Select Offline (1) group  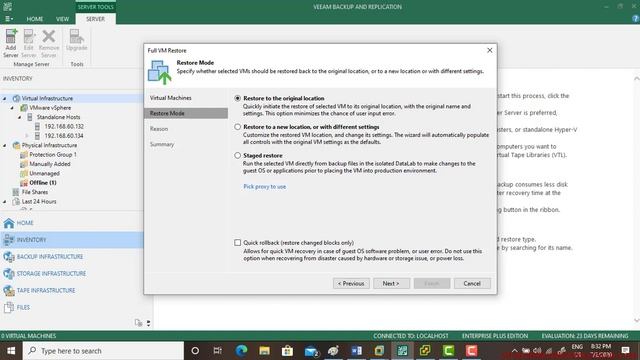42,183
